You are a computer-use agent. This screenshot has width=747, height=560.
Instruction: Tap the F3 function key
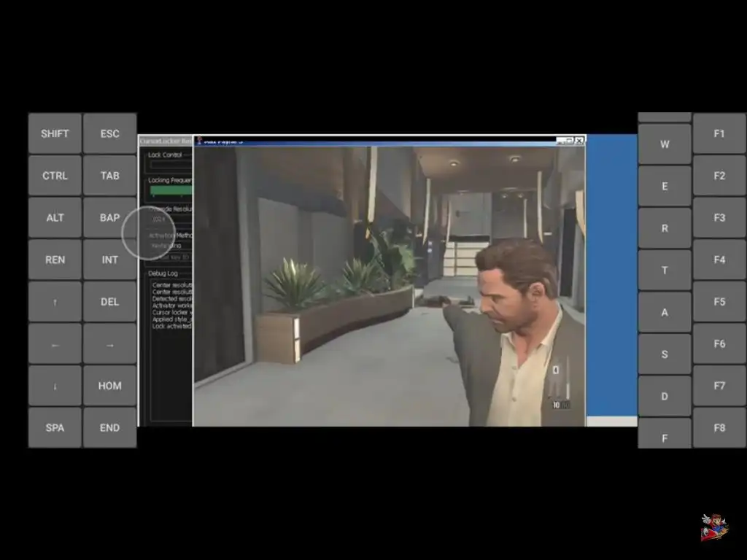click(719, 217)
